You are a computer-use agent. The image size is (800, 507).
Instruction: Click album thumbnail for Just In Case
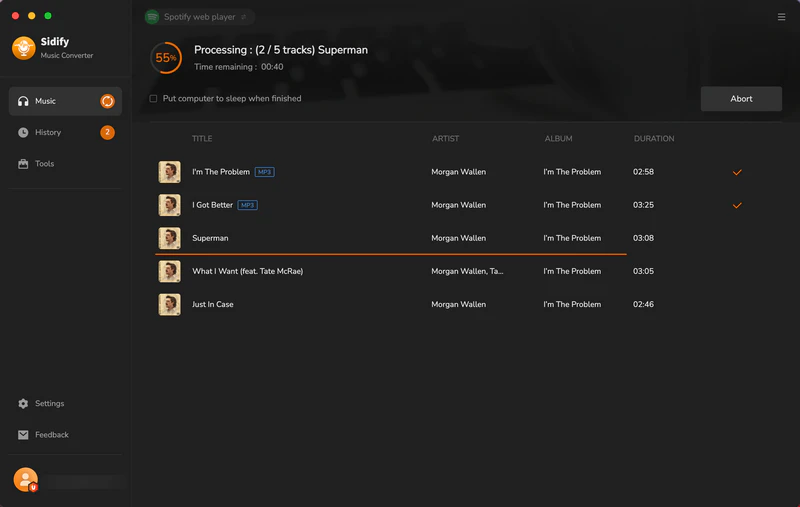(169, 305)
